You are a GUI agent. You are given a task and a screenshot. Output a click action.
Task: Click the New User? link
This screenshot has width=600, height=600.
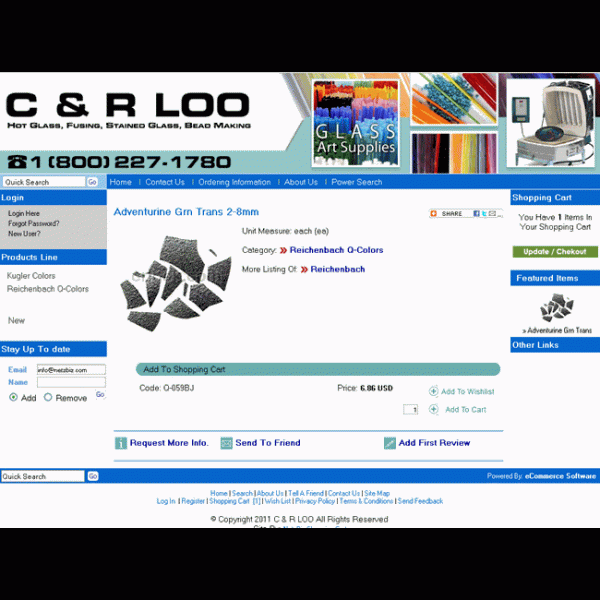(24, 233)
